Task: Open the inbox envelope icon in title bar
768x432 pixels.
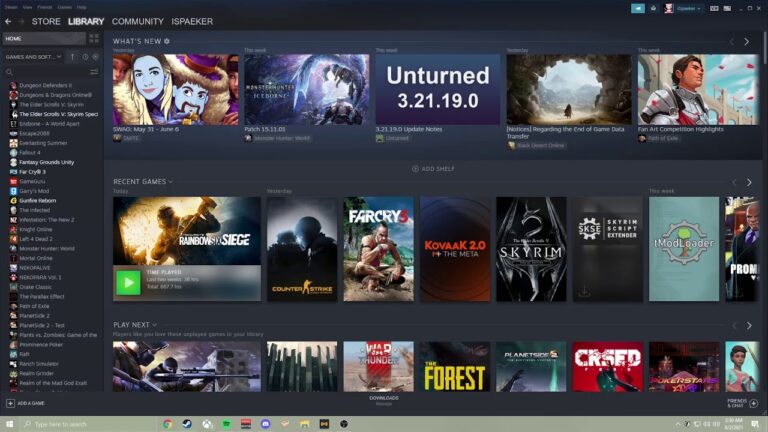Action: pos(653,8)
